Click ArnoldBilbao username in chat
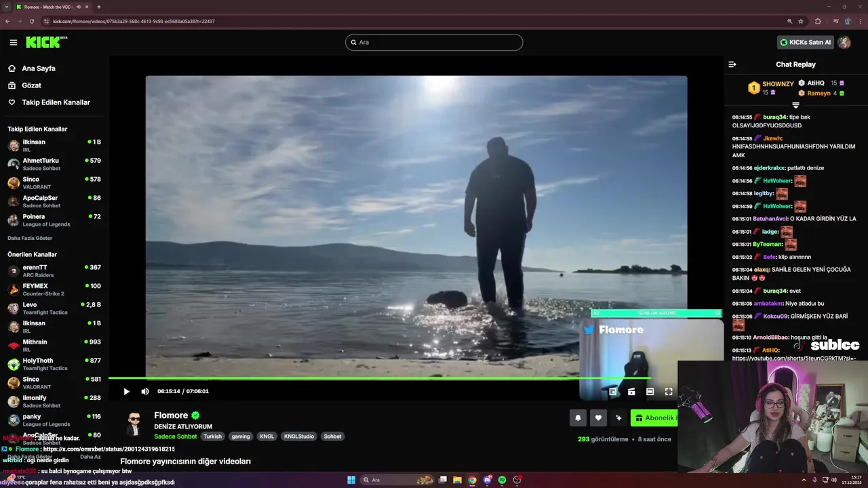 point(771,338)
